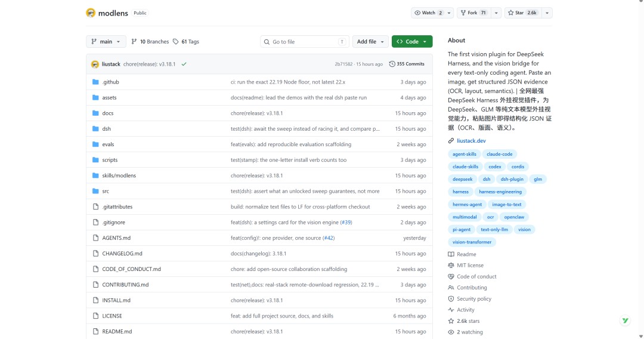Focus the Go to file search field
The height and width of the screenshot is (339, 644).
[305, 42]
